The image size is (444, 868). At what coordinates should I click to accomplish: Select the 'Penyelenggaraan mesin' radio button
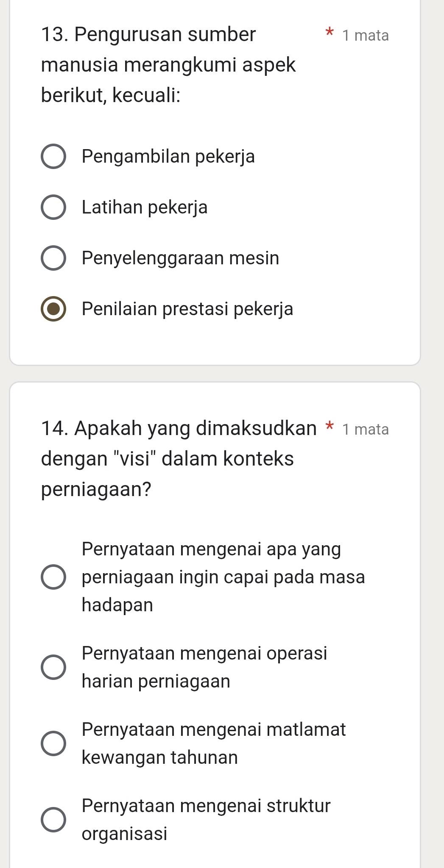pyautogui.click(x=53, y=258)
